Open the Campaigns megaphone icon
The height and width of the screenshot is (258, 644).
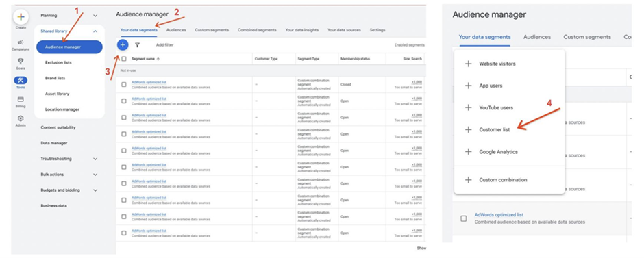click(21, 42)
